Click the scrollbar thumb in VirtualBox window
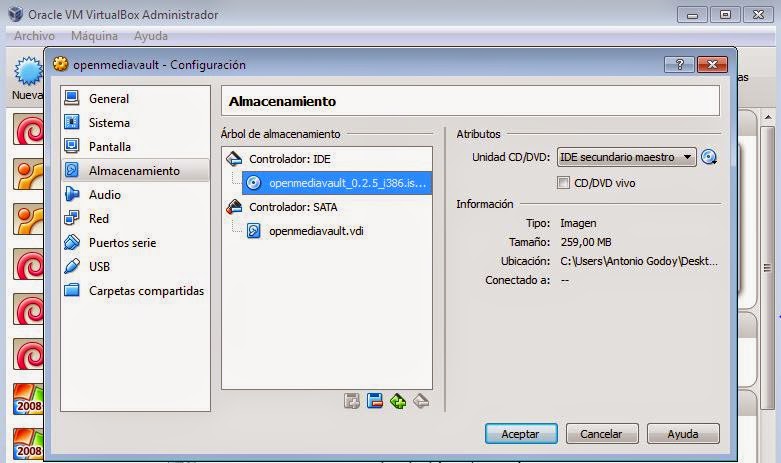Viewport: 781px width, 463px height. 768,268
